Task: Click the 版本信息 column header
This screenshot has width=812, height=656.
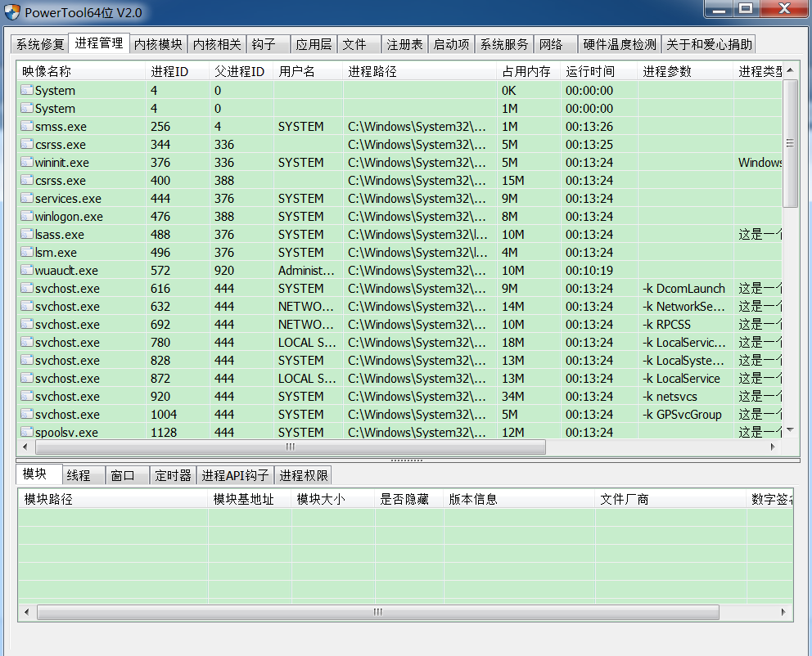Action: click(520, 499)
